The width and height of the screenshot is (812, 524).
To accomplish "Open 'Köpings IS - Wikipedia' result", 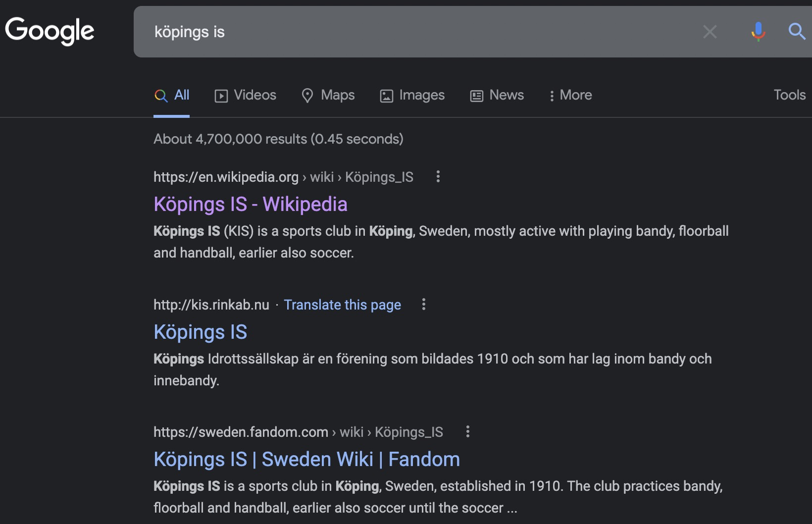I will click(x=251, y=204).
